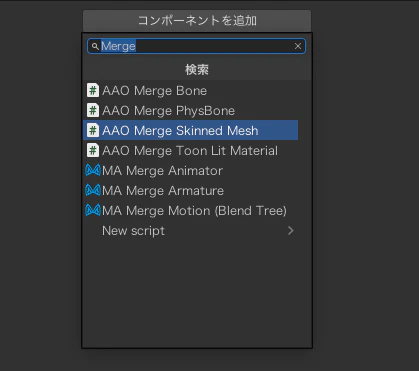Open the New script submenu
419x371 pixels.
pos(190,230)
